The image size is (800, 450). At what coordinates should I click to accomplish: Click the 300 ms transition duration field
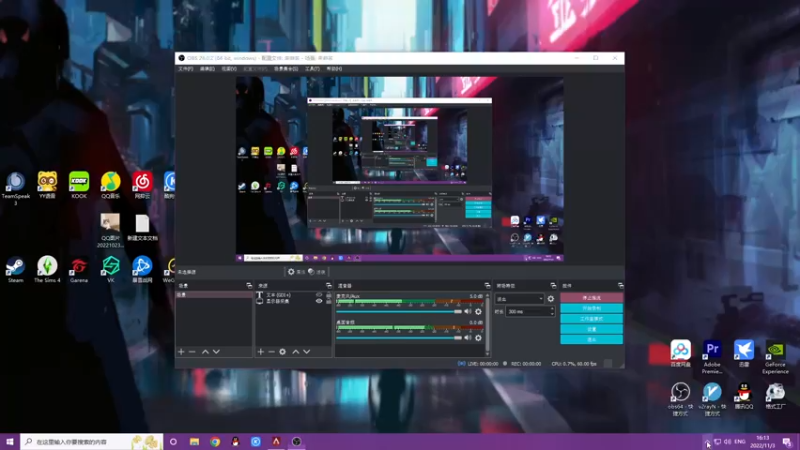coord(530,311)
